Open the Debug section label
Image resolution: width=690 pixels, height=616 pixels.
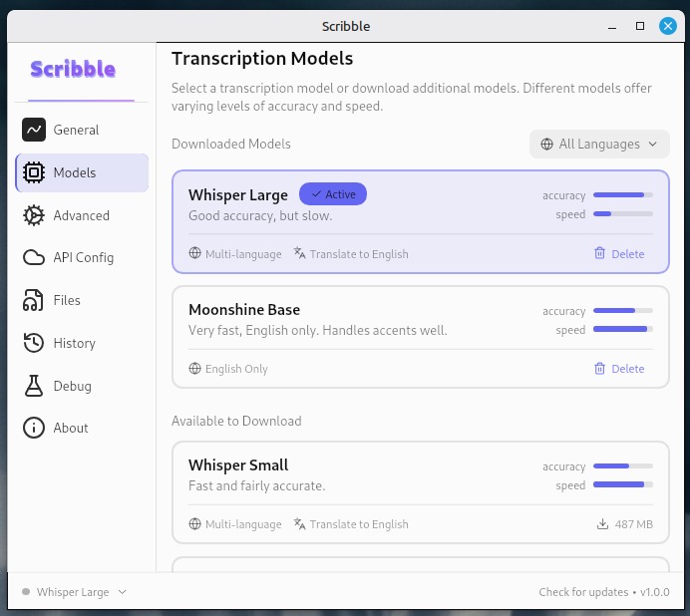click(73, 386)
